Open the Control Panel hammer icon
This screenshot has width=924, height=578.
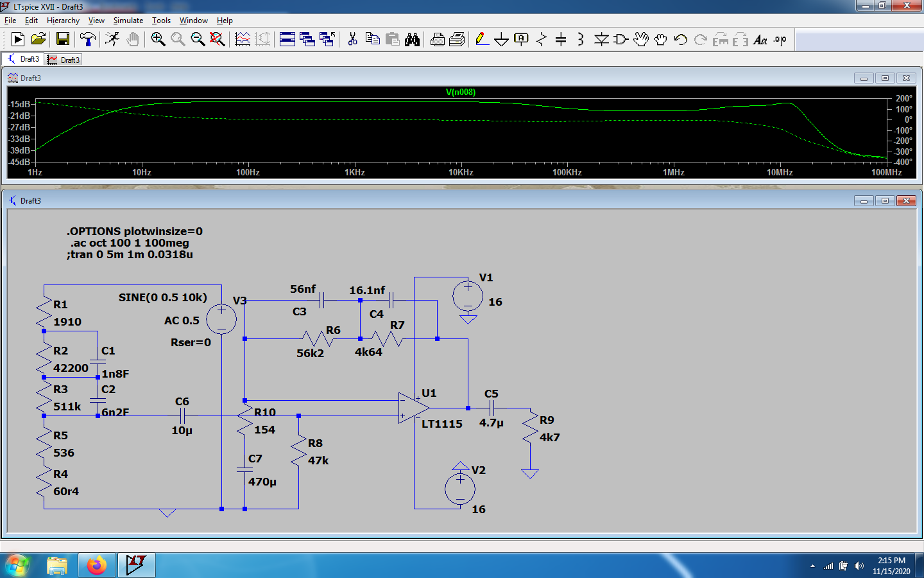(x=88, y=39)
